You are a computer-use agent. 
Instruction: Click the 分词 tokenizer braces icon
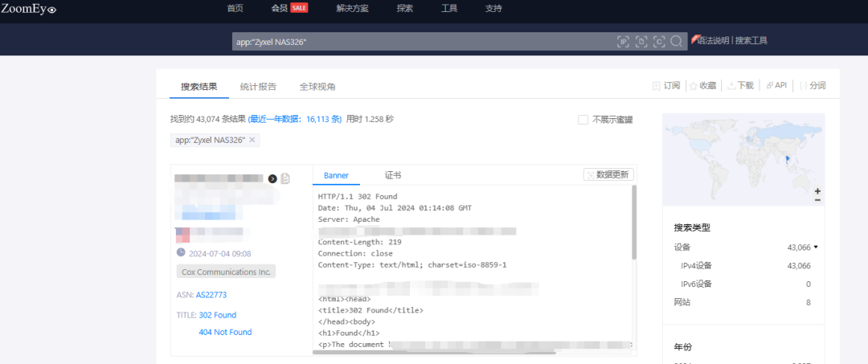click(803, 86)
